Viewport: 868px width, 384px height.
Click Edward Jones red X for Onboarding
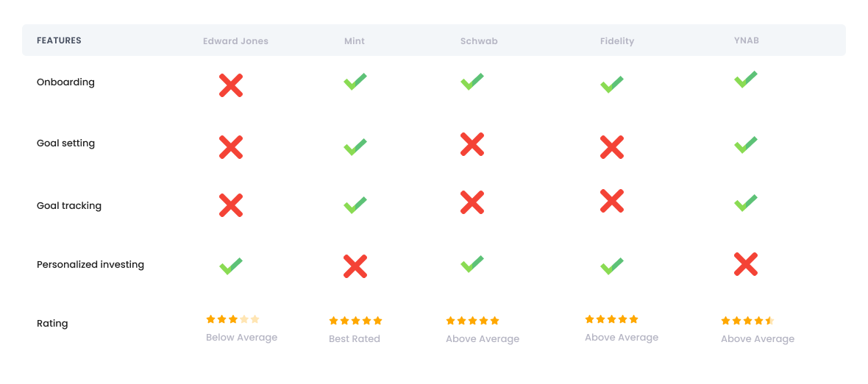point(231,85)
